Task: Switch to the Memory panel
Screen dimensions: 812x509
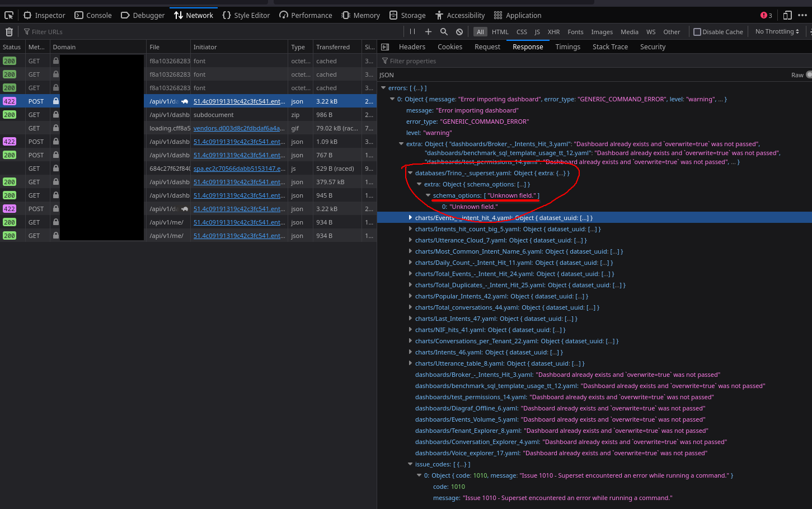Action: (x=361, y=15)
